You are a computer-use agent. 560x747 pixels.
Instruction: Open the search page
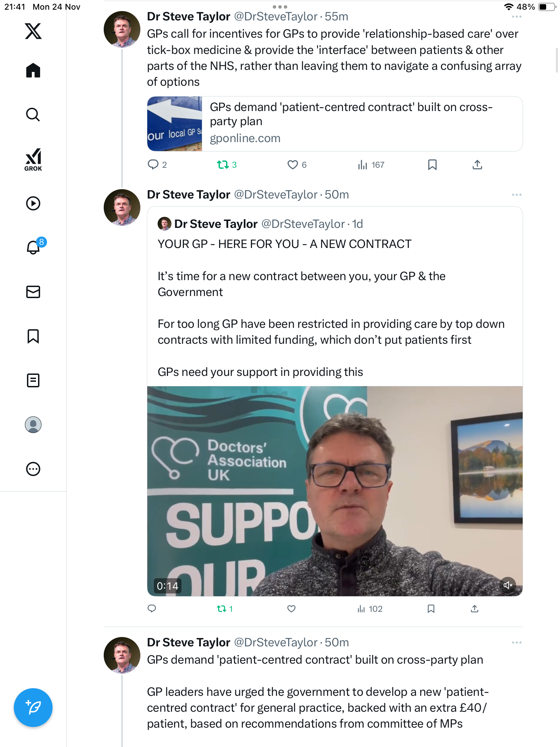point(33,114)
